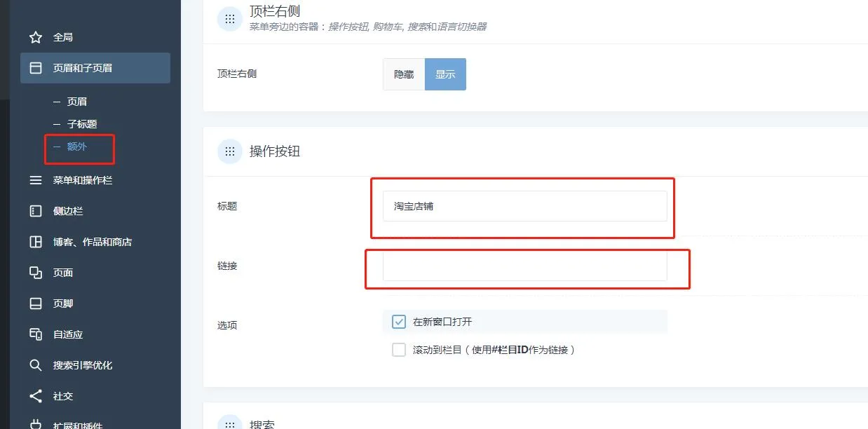Click the plug icon beside 扩展和插件
Screen dimensions: 868x429
[x=36, y=425]
